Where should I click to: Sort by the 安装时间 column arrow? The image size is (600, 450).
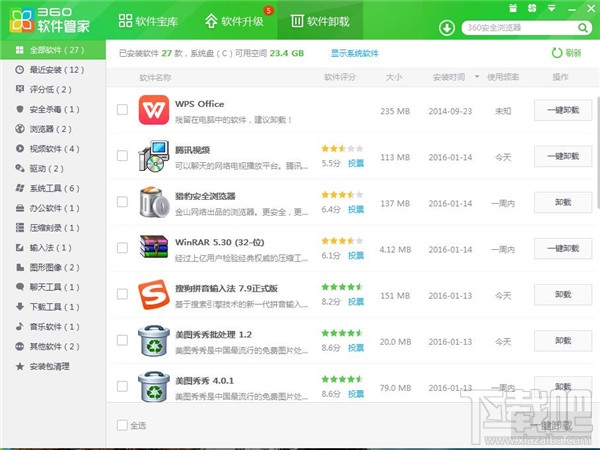click(478, 76)
